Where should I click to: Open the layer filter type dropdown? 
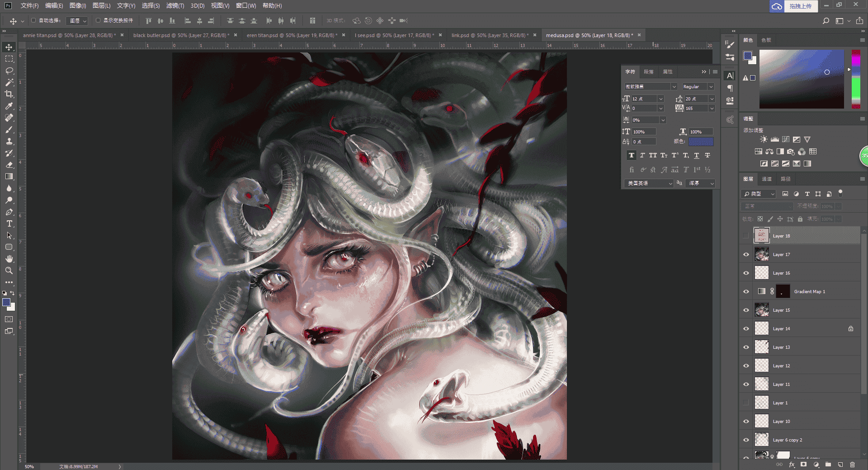point(759,194)
